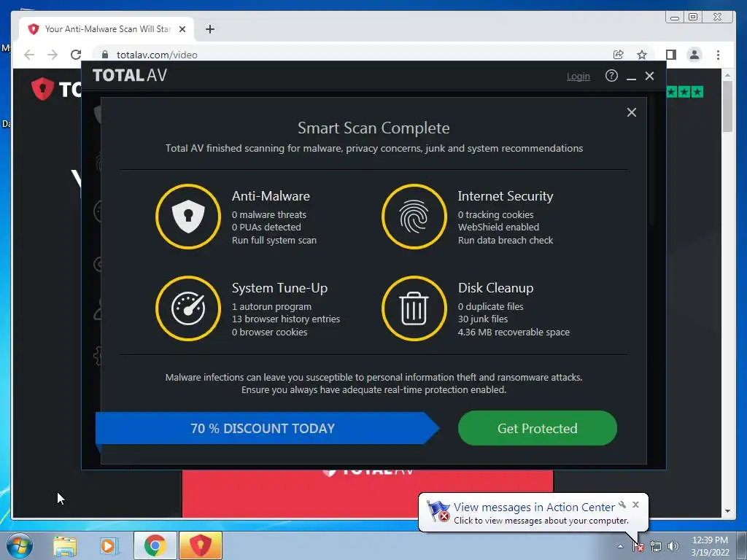Click the 4.36 MB recoverable space text

click(514, 332)
